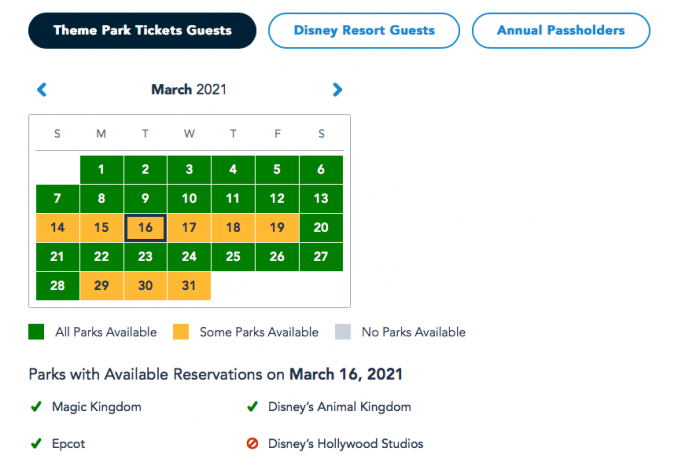This screenshot has height=470, width=700.
Task: Switch to the Disney Resort Guests tab
Action: [x=364, y=30]
